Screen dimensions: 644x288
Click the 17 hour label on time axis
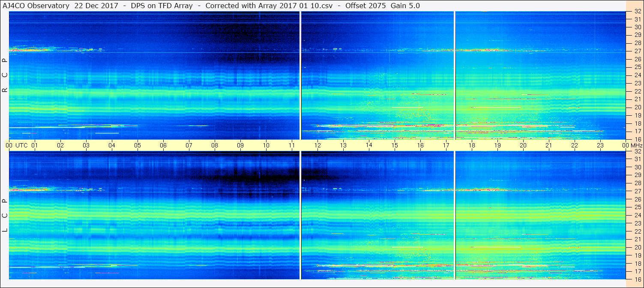coord(446,145)
